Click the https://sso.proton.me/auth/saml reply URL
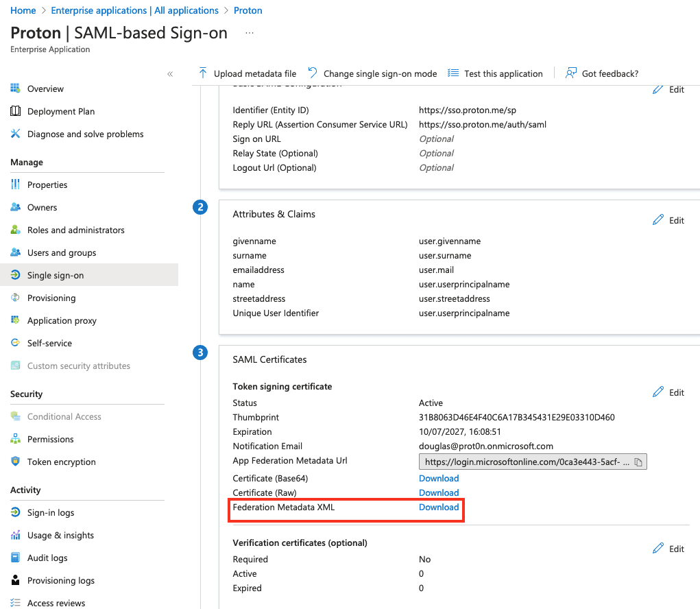700x609 pixels. [483, 124]
